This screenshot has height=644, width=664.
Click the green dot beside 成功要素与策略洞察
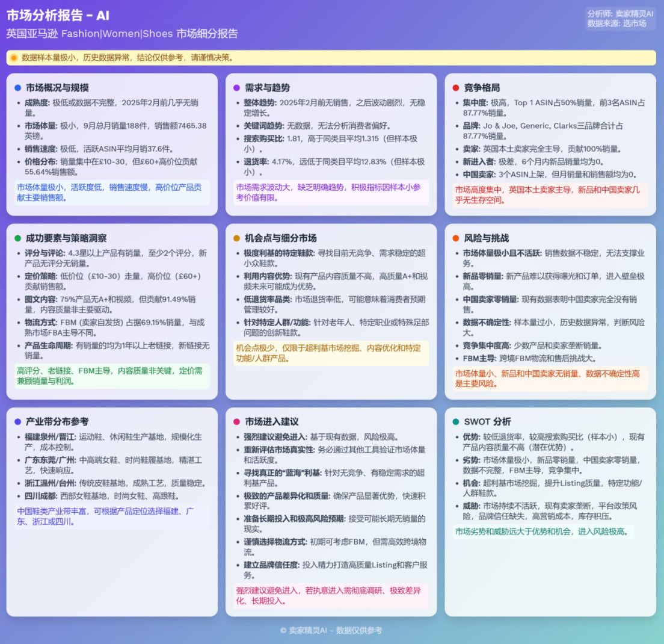[18, 238]
